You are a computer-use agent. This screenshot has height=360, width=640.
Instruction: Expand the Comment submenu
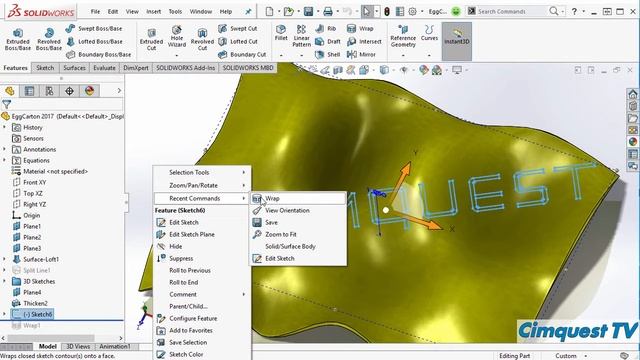point(202,294)
